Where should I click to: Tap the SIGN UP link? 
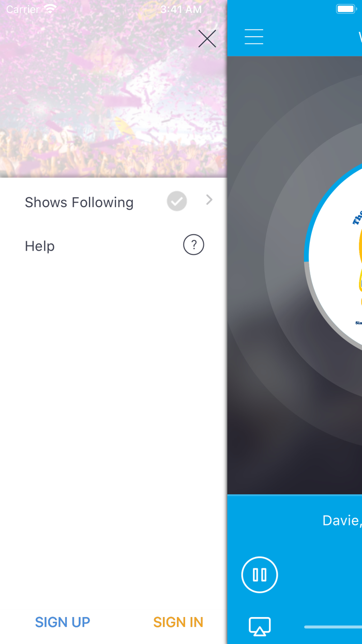click(x=63, y=622)
